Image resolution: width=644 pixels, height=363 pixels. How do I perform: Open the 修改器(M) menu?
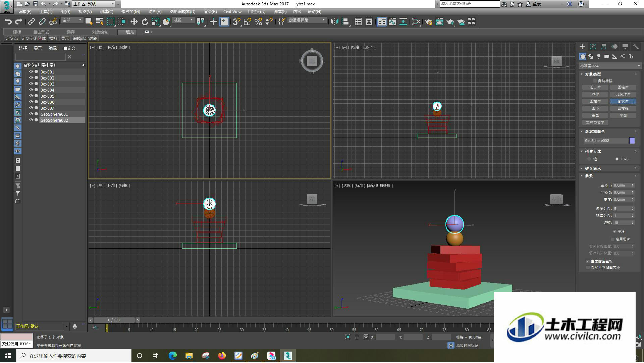130,11
